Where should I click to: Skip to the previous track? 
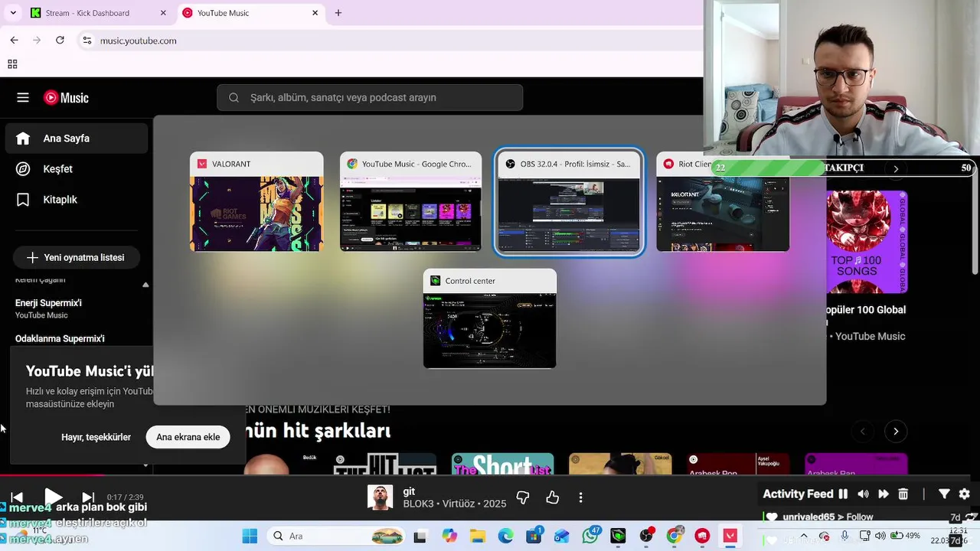click(17, 497)
